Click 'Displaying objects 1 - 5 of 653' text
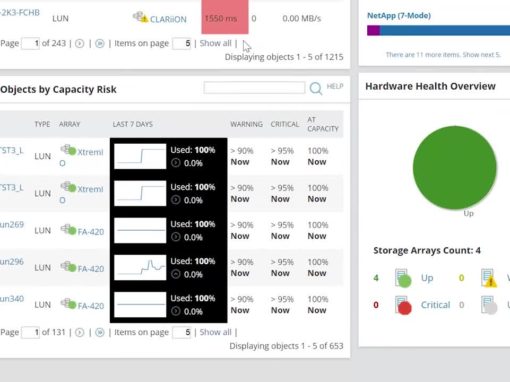Image resolution: width=510 pixels, height=382 pixels. [286, 346]
